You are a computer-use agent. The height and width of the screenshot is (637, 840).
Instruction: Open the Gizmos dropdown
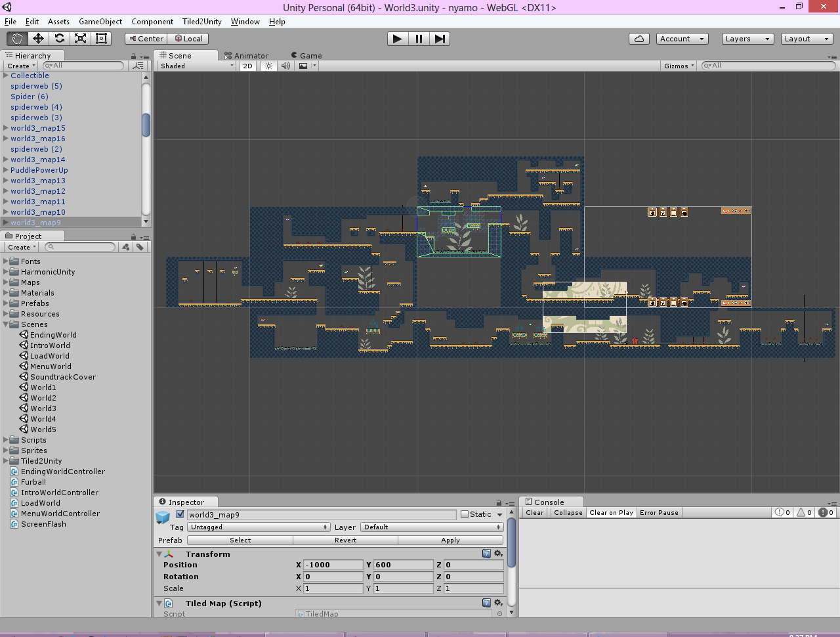[679, 66]
